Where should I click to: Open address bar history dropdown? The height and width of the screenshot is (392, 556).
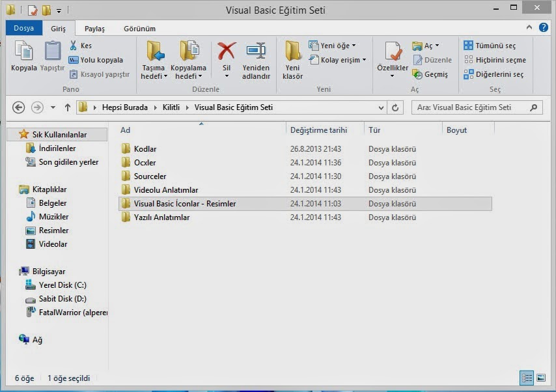click(381, 107)
